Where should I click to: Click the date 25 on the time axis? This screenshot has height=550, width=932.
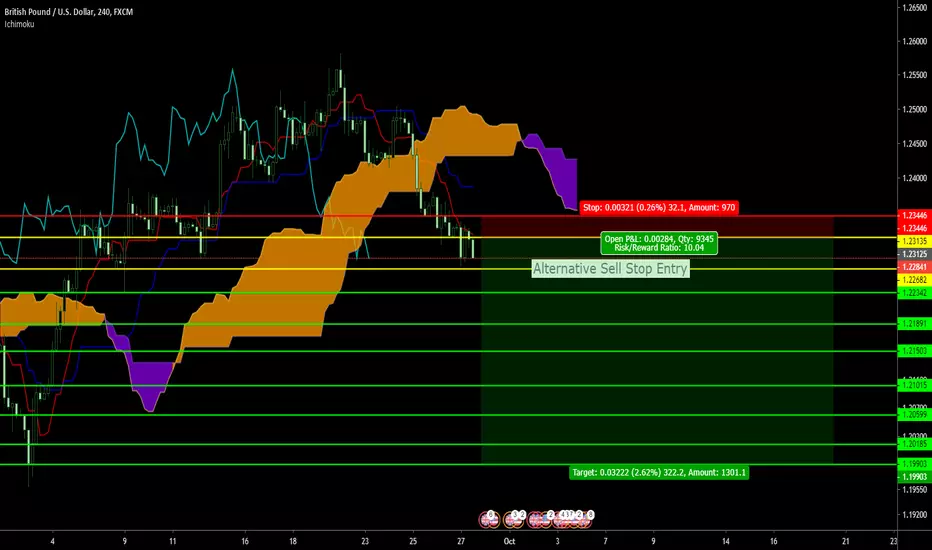413,541
